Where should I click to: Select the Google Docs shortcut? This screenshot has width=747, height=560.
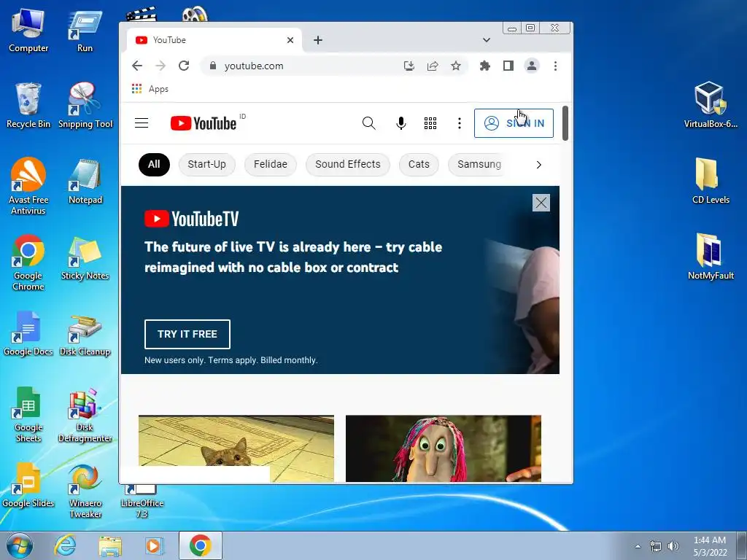tap(28, 333)
